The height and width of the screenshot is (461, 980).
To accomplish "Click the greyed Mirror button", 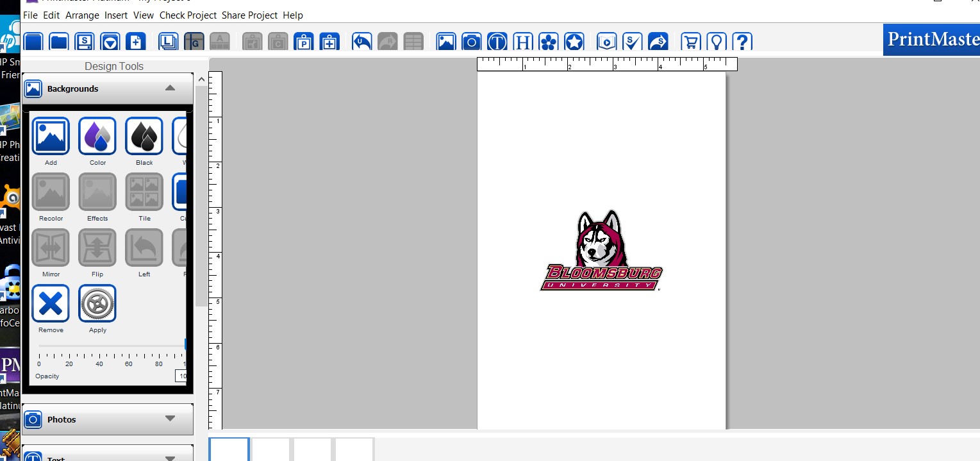I will pos(51,247).
